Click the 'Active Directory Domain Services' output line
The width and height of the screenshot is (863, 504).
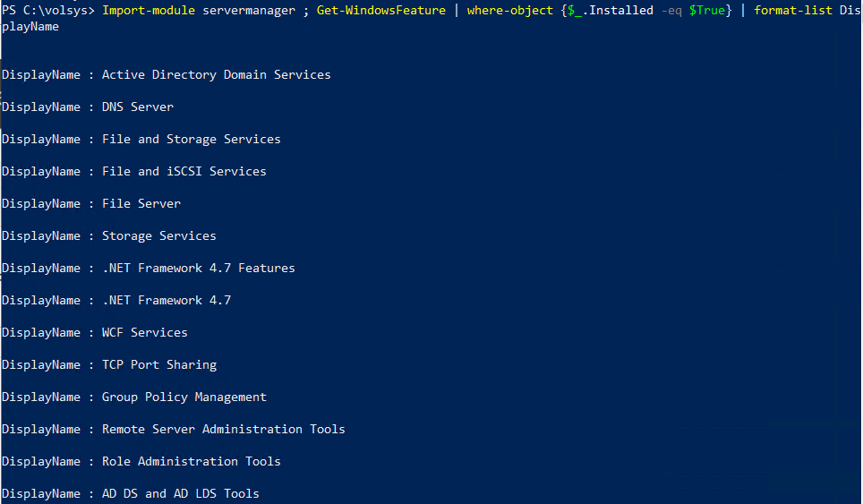[216, 75]
